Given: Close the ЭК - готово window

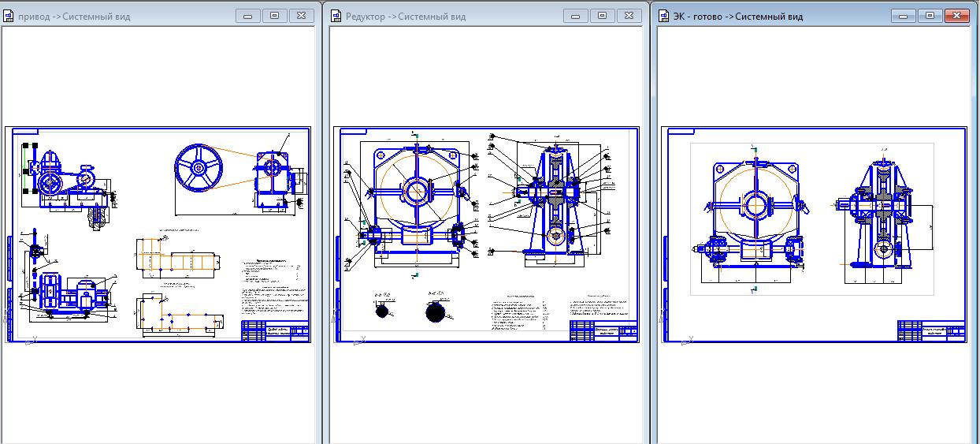Looking at the screenshot, I should tap(956, 16).
